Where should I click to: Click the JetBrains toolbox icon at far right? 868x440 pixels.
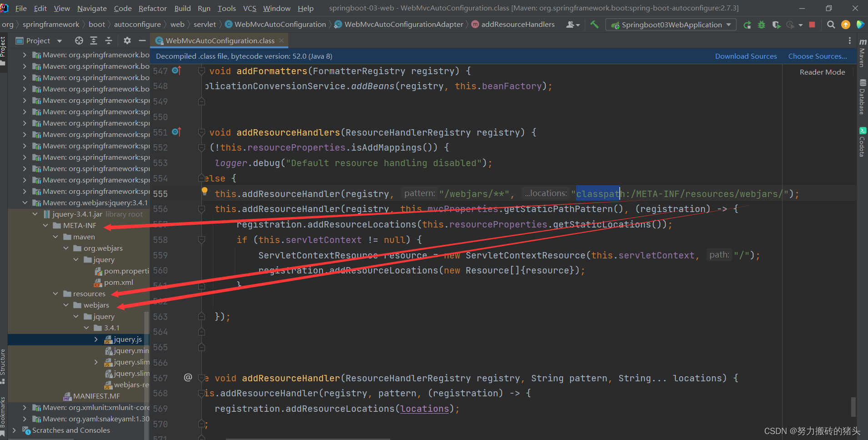point(860,25)
